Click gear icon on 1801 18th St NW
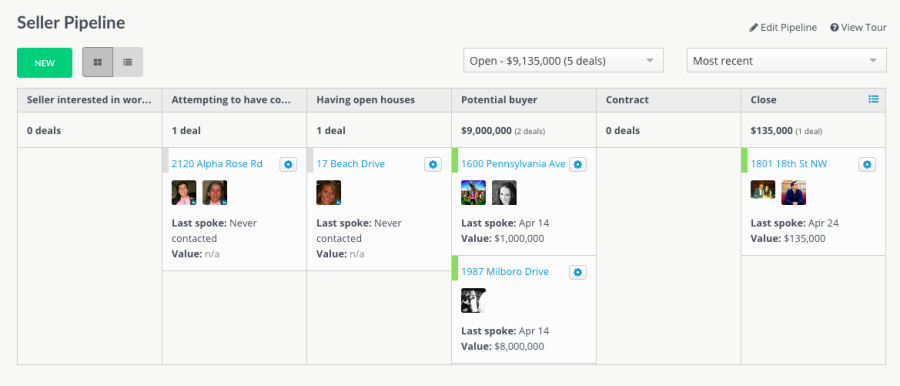This screenshot has width=900, height=386. point(867,164)
